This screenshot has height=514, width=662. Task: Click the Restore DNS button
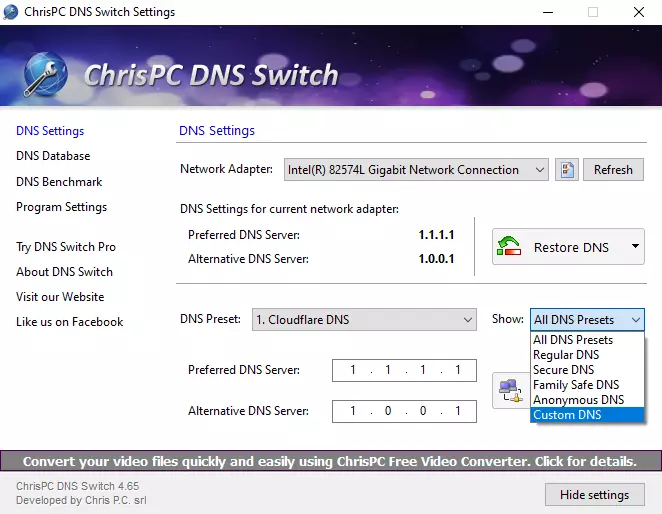pyautogui.click(x=556, y=247)
